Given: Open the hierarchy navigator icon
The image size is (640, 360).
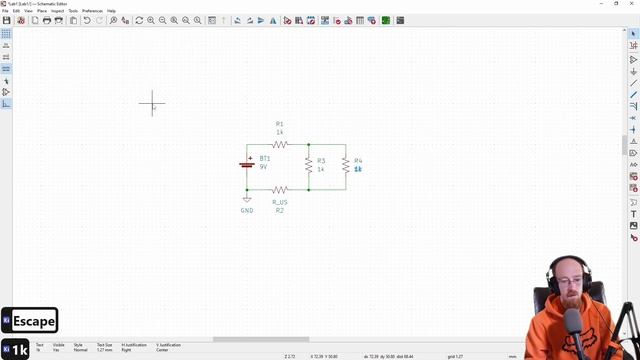Looking at the screenshot, I should coord(212,20).
